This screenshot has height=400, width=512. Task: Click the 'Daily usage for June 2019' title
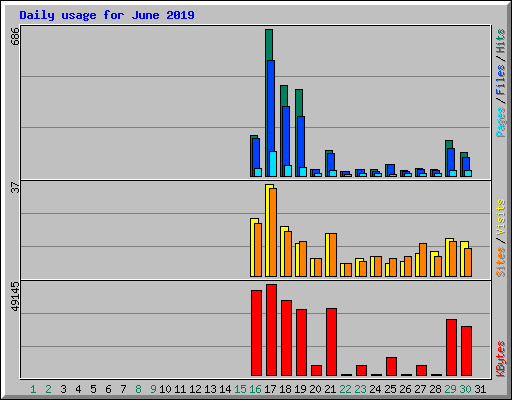[x=107, y=15]
